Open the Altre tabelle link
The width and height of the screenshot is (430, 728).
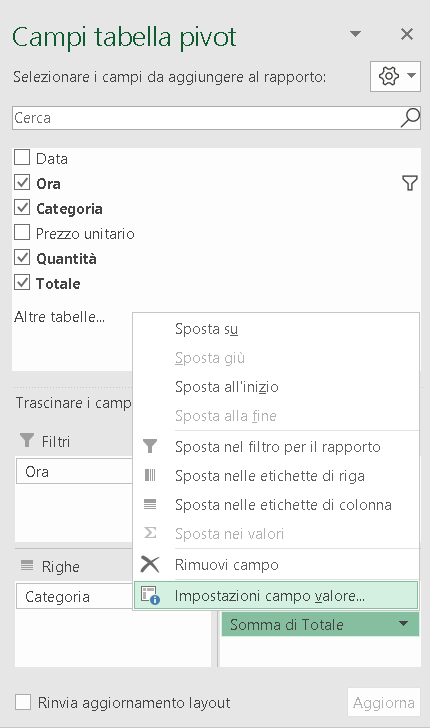click(x=59, y=317)
